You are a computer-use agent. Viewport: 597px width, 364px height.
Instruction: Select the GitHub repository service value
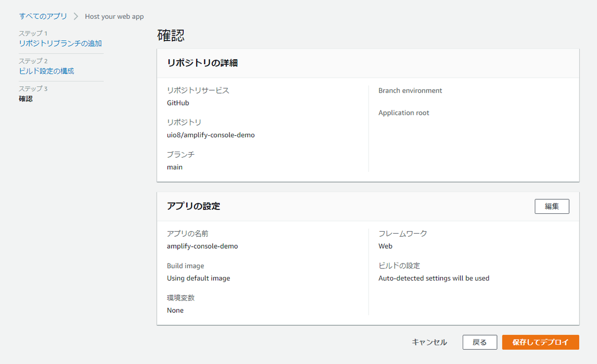tap(178, 103)
